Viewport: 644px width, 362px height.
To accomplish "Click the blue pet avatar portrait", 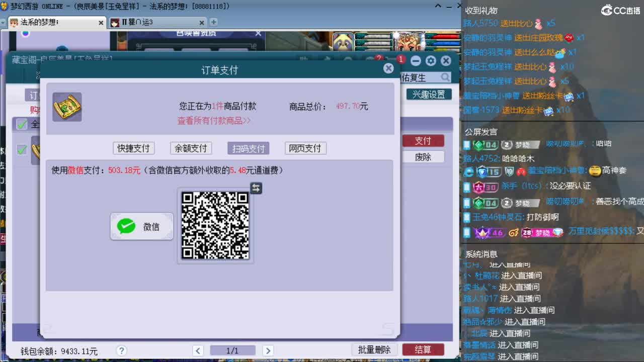I will (343, 41).
